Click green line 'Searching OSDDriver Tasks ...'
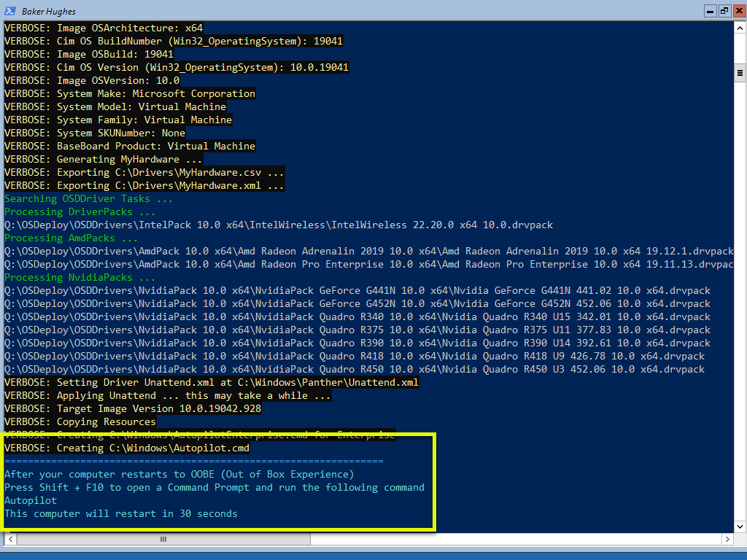Image resolution: width=747 pixels, height=560 pixels. [88, 198]
